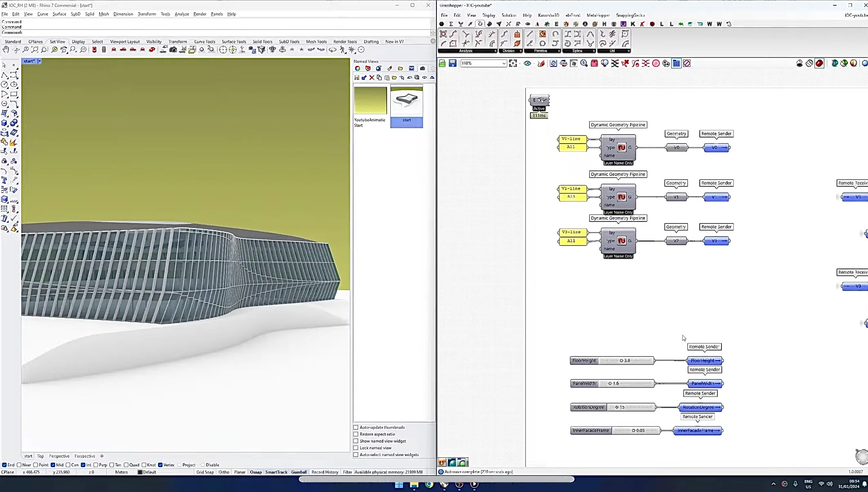The image size is (868, 492).
Task: Check Restore aspect ratio option
Action: tap(356, 434)
